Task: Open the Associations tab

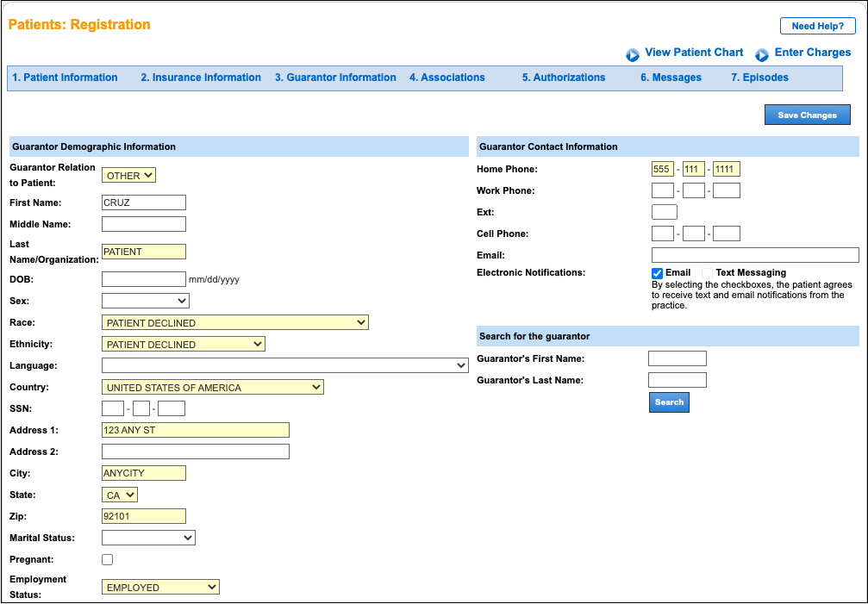Action: (447, 78)
